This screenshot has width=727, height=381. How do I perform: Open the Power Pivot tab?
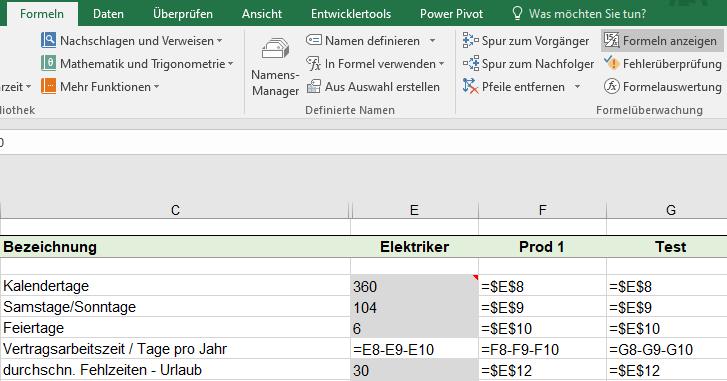[452, 13]
